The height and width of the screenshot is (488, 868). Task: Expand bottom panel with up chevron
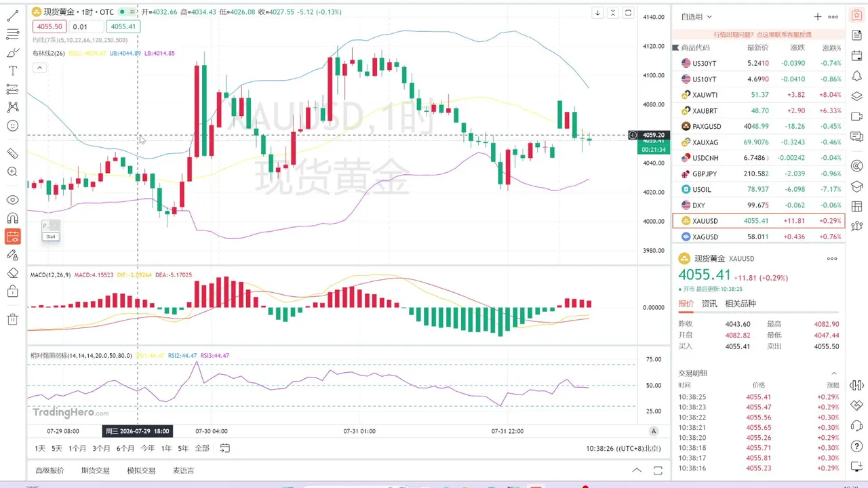636,470
